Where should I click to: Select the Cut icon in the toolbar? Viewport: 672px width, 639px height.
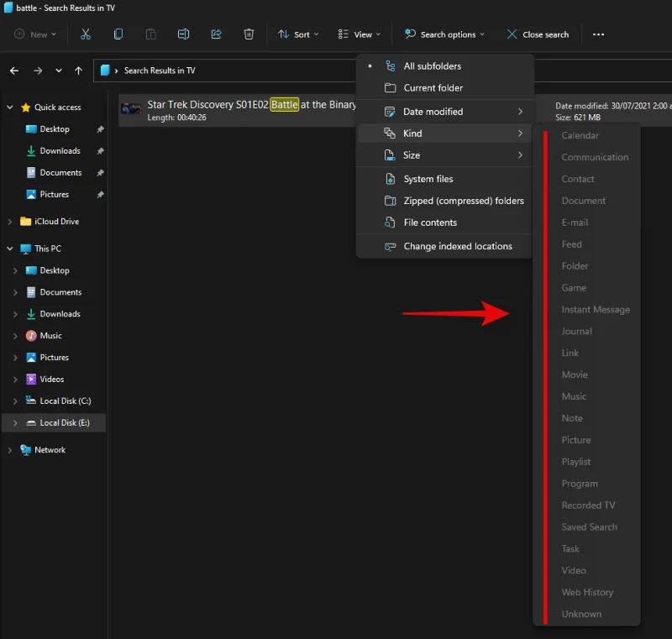coord(87,34)
